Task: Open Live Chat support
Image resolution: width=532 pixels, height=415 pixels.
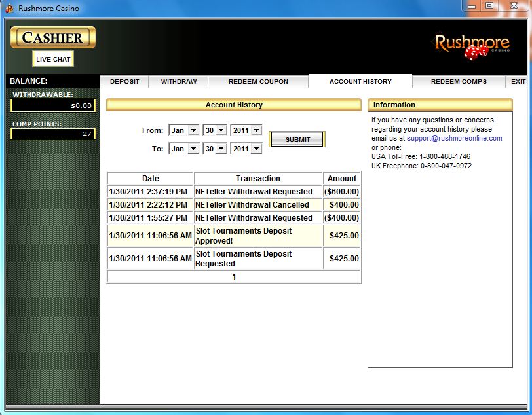Action: pyautogui.click(x=53, y=59)
